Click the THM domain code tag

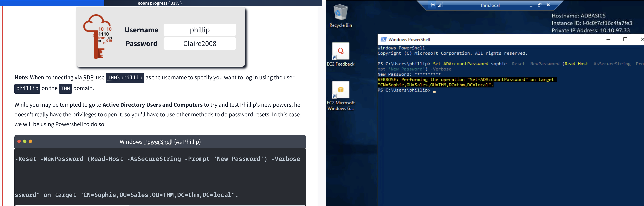[x=65, y=89]
